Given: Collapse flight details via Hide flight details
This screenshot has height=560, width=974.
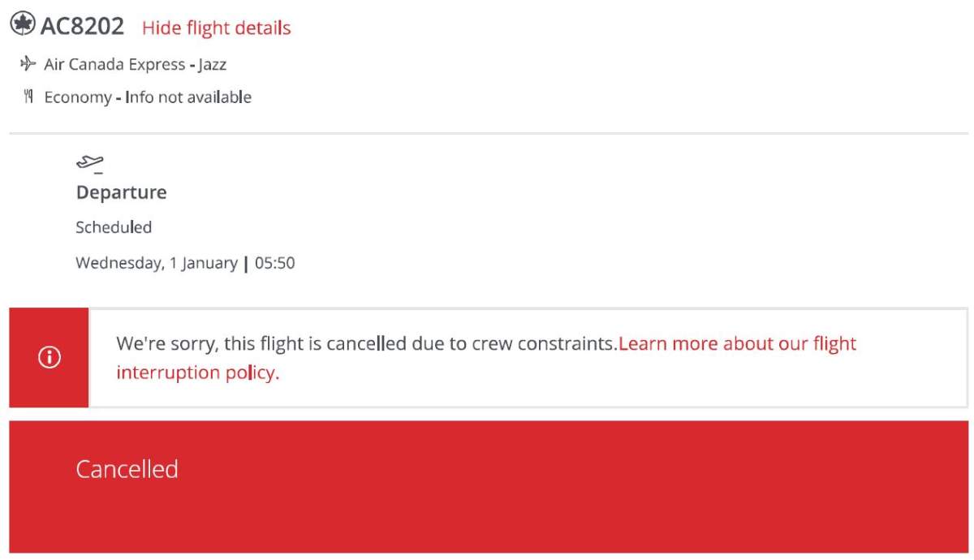Looking at the screenshot, I should [215, 27].
